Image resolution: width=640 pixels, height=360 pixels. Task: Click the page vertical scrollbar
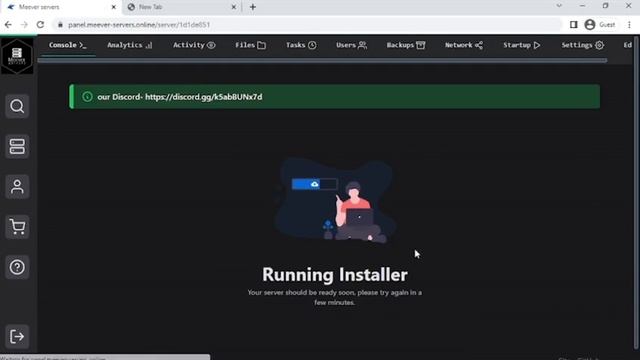[636, 192]
